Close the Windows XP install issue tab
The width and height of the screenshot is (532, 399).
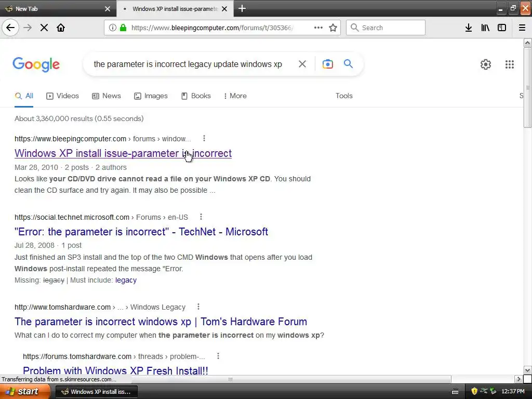coord(224,9)
